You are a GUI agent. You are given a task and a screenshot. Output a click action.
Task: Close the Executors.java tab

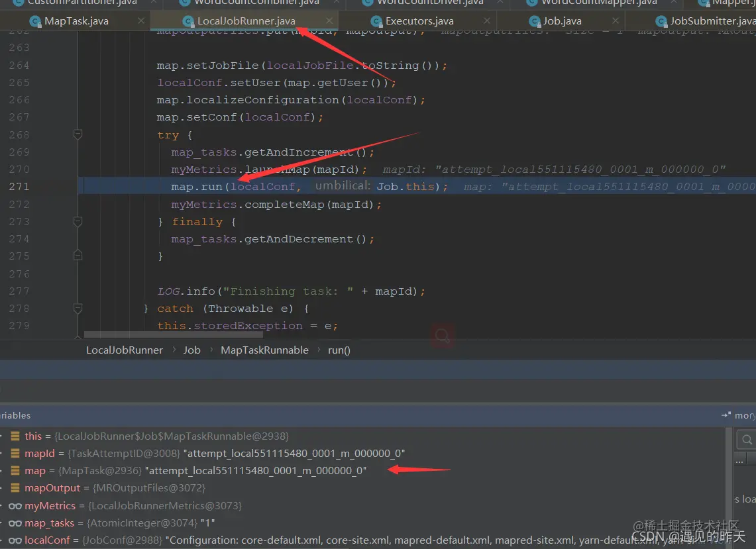487,21
